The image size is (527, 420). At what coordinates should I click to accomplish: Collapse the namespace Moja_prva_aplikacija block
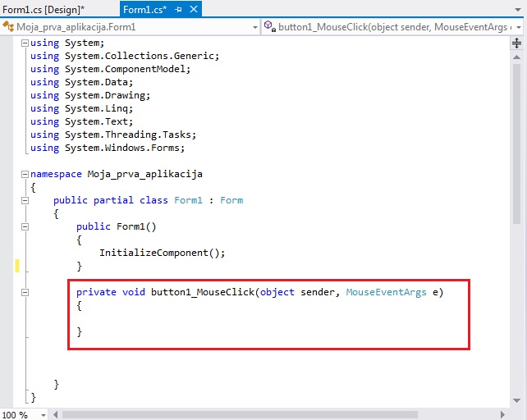[25, 174]
